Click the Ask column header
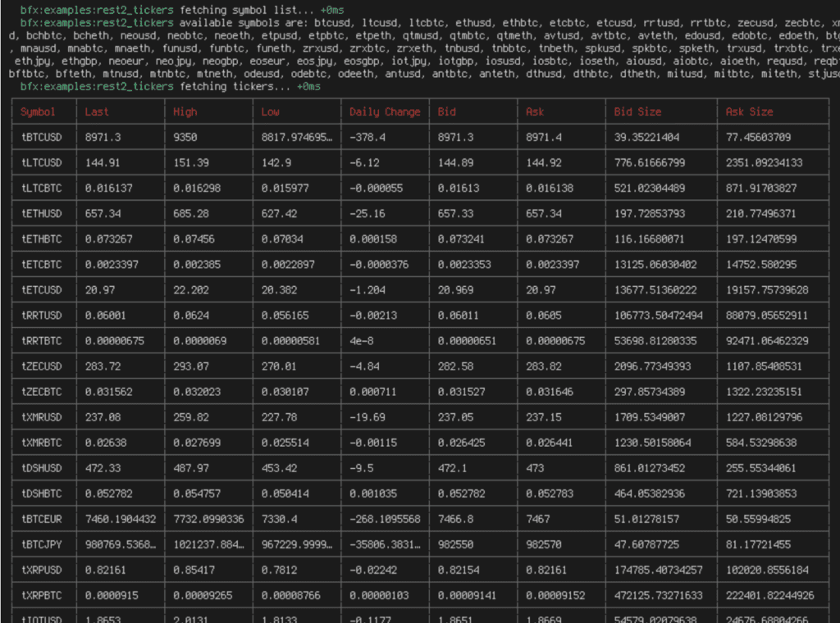 click(x=534, y=112)
